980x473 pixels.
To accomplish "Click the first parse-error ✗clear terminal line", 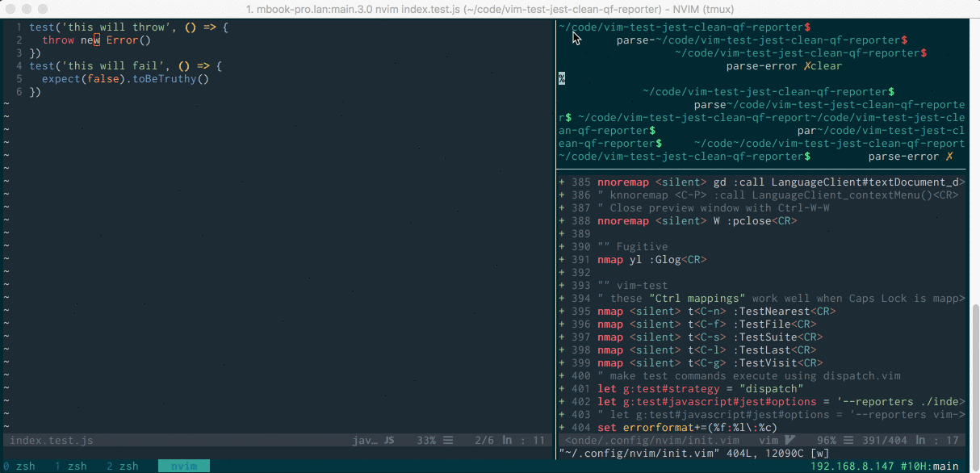I will pyautogui.click(x=784, y=66).
